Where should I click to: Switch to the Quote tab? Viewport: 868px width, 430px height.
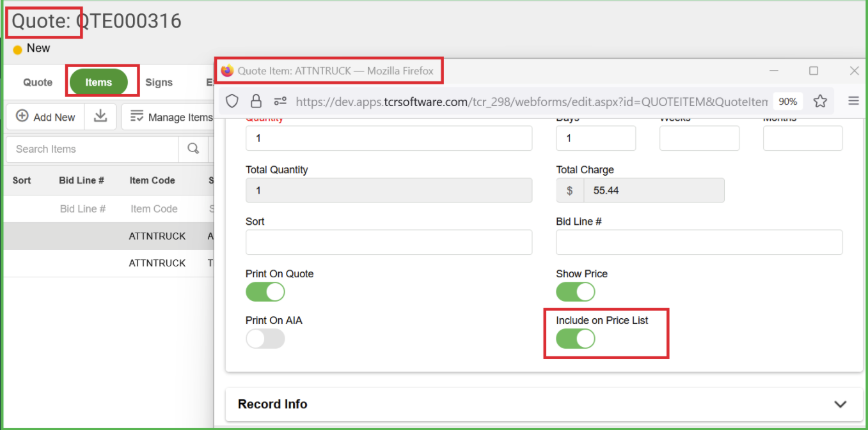click(38, 82)
